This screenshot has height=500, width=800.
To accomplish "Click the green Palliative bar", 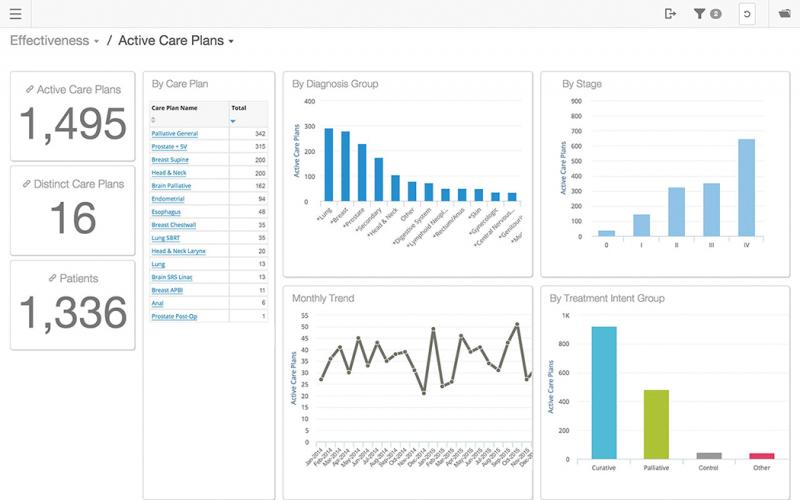I will click(x=656, y=424).
